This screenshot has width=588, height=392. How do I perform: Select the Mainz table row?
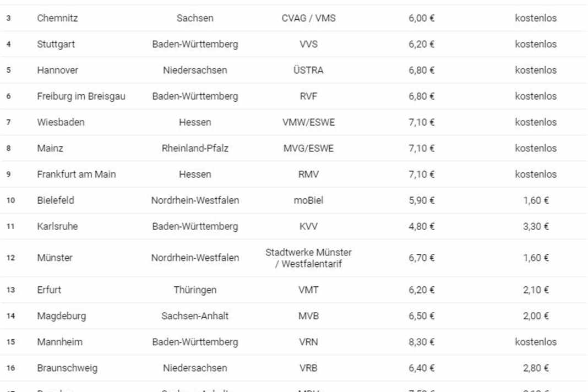[50, 148]
